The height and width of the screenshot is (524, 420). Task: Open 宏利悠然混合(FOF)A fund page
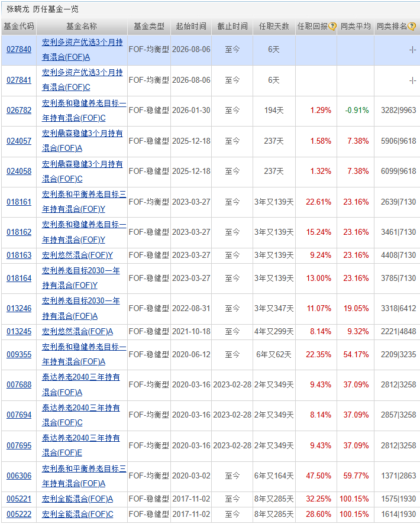coord(77,332)
